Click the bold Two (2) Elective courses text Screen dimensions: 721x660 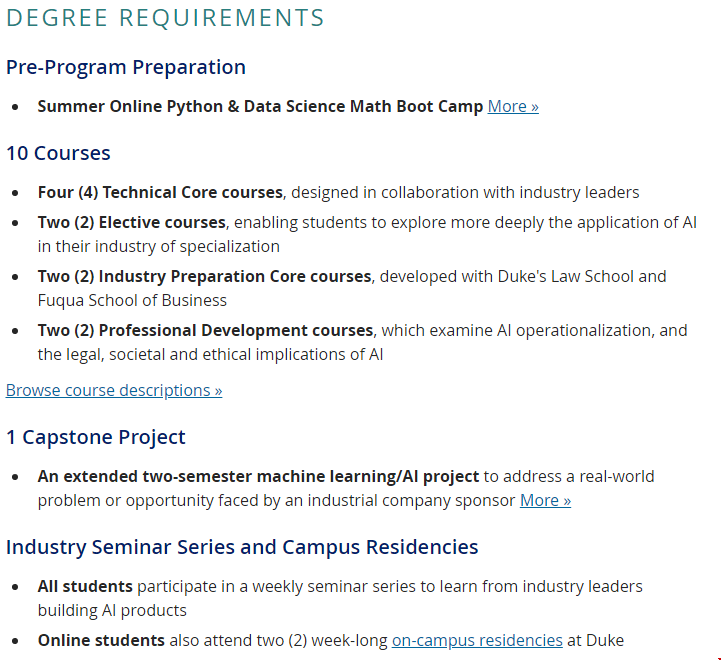(x=132, y=222)
